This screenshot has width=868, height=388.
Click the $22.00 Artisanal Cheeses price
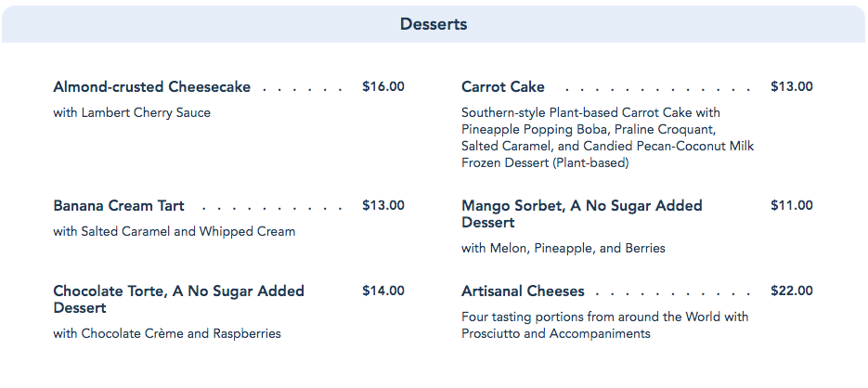(x=792, y=291)
